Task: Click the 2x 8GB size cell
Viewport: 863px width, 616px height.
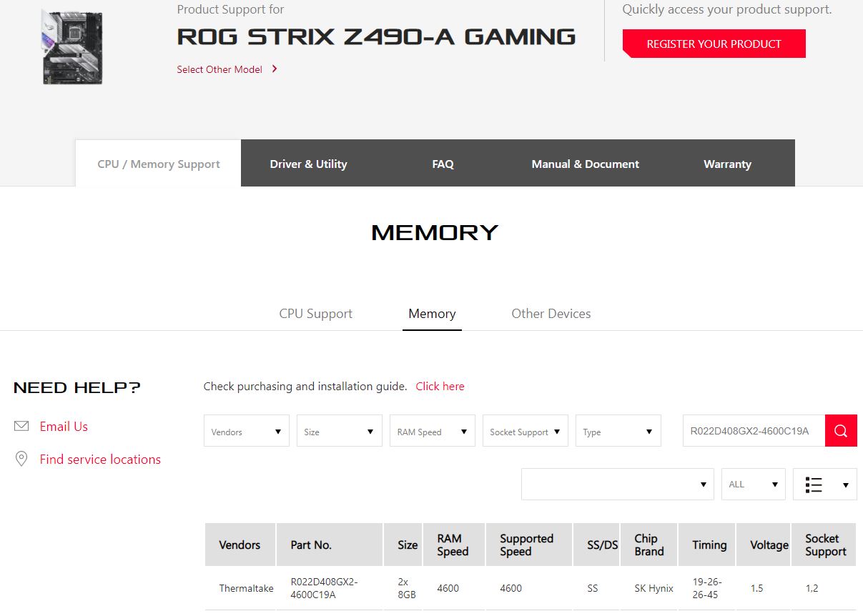Action: pos(407,588)
